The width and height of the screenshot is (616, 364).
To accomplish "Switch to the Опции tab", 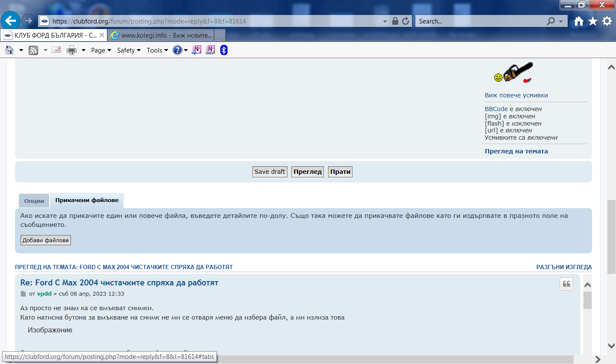I will pos(34,201).
